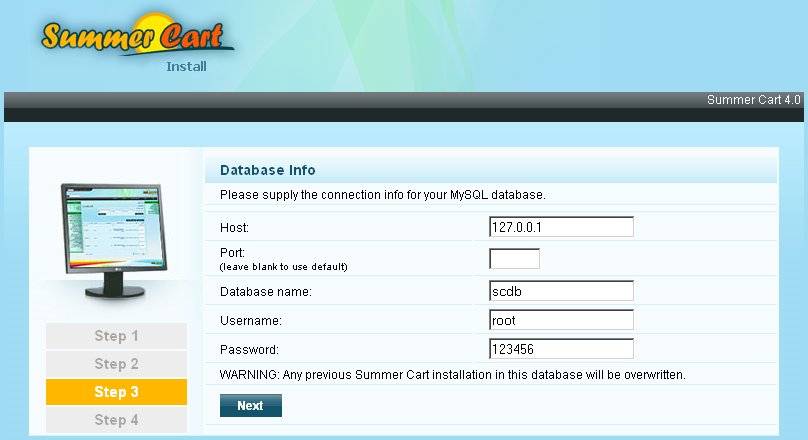
Task: Click the Port: label
Action: coord(232,253)
